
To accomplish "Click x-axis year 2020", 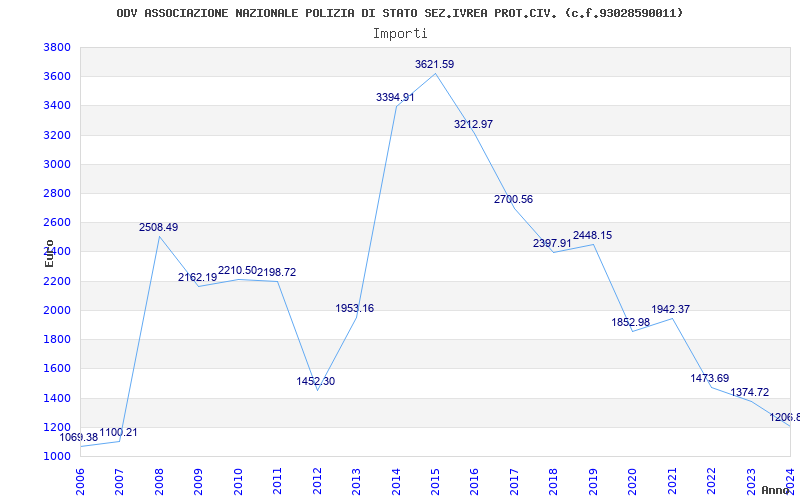I will click(633, 481).
